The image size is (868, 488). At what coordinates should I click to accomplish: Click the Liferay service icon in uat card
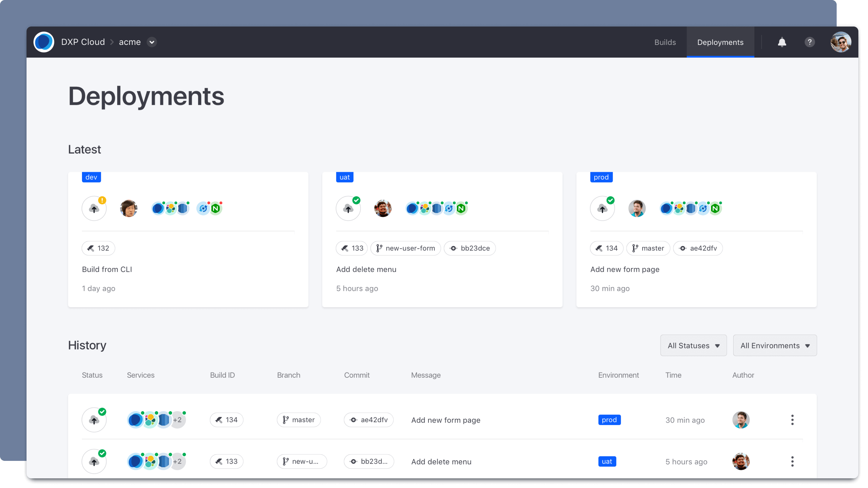click(412, 209)
